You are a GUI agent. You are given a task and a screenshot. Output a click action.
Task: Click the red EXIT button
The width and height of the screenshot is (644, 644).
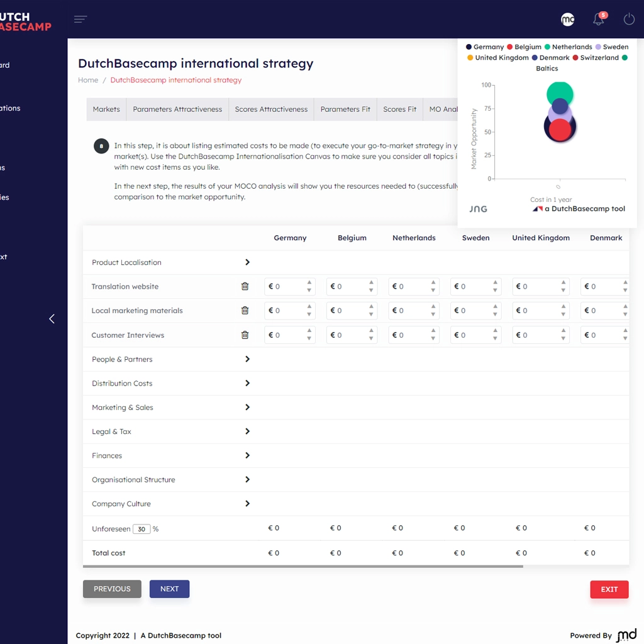click(x=609, y=589)
